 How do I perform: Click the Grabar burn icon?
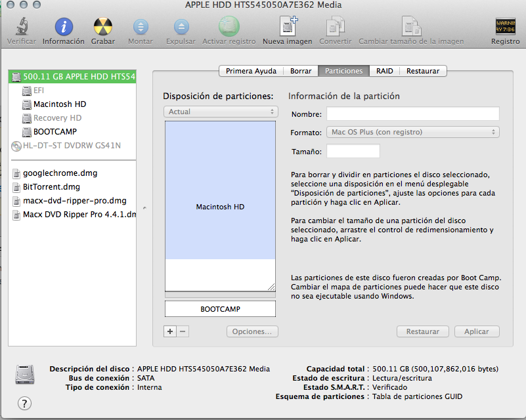coord(103,26)
